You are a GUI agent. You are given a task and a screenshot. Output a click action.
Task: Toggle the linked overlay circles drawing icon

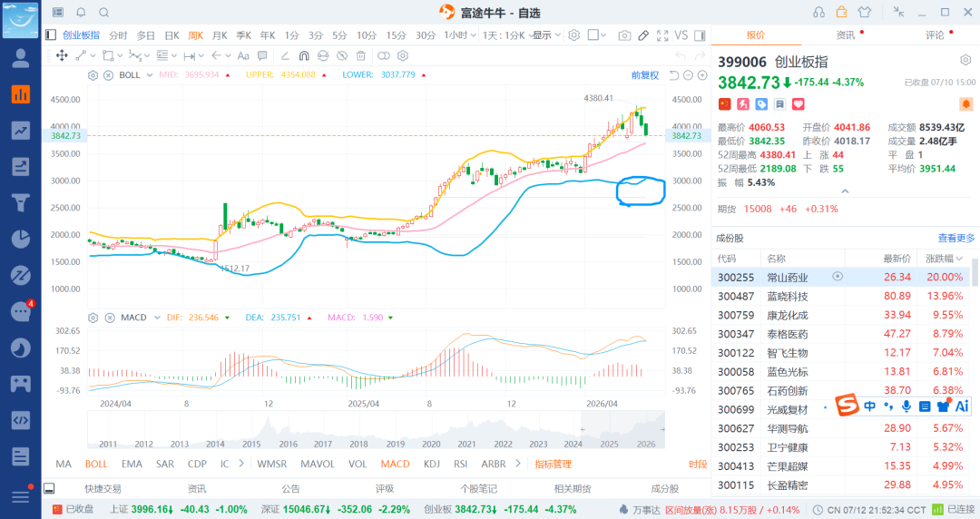384,55
